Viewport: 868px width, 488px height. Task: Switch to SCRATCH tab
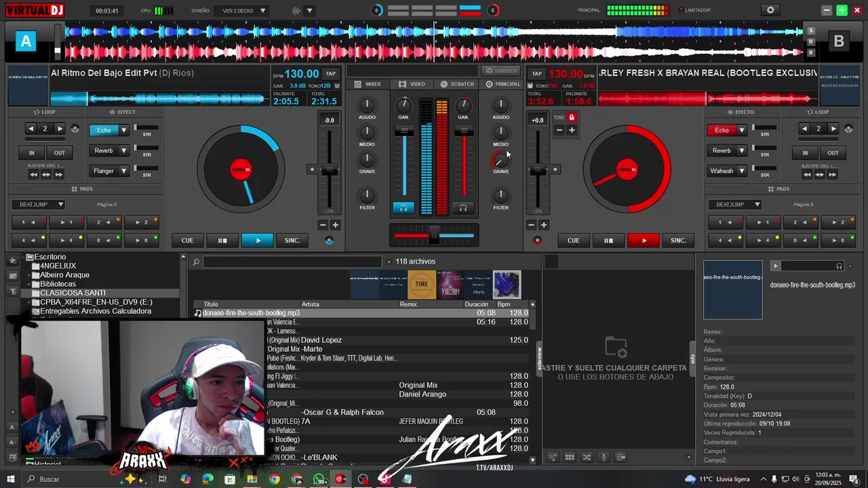click(457, 84)
